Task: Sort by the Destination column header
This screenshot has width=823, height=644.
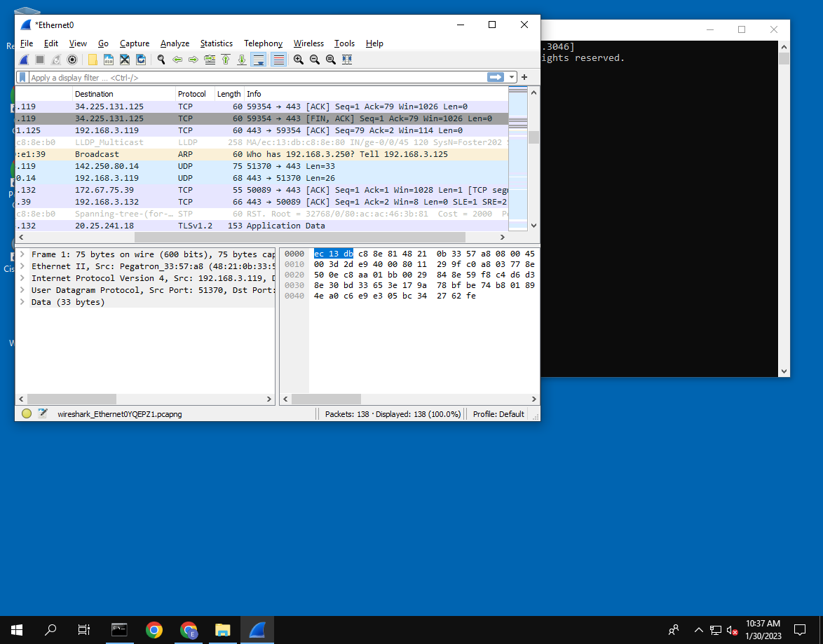Action: (x=124, y=94)
